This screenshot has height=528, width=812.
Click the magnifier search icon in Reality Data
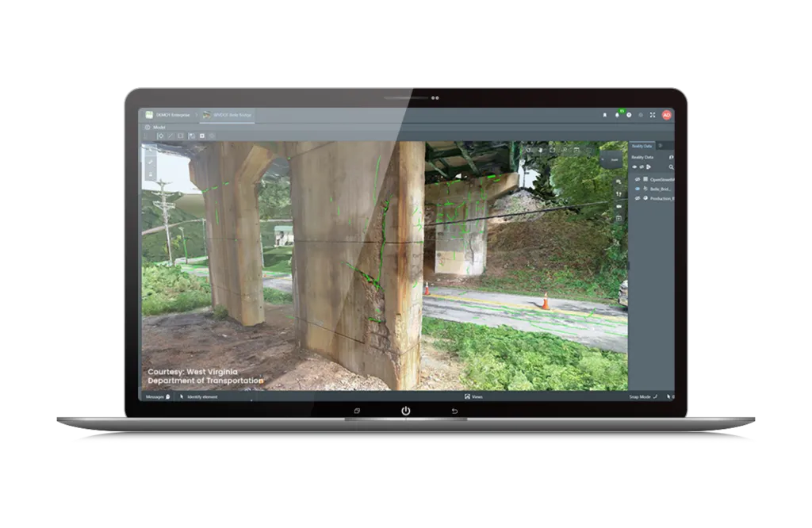(x=671, y=167)
